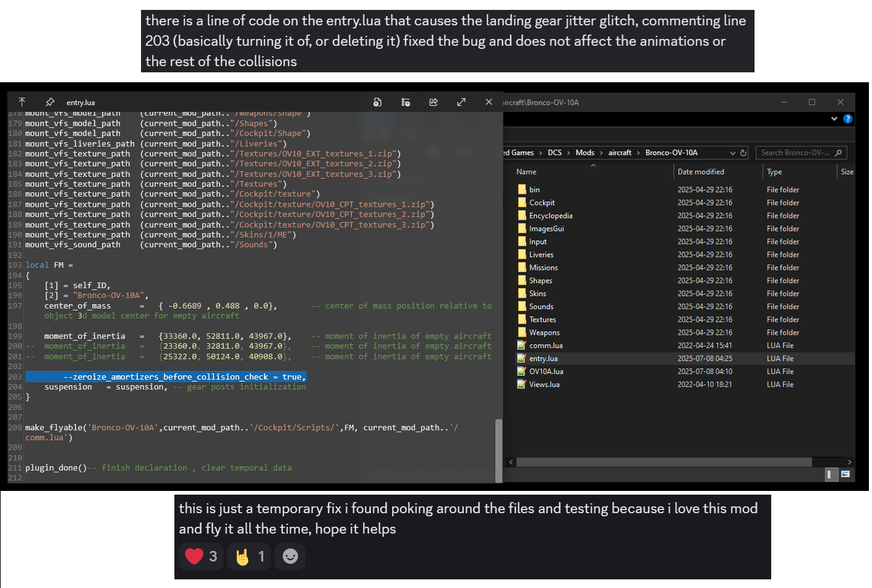Sort files by Name column header
The height and width of the screenshot is (588, 872).
(x=526, y=172)
